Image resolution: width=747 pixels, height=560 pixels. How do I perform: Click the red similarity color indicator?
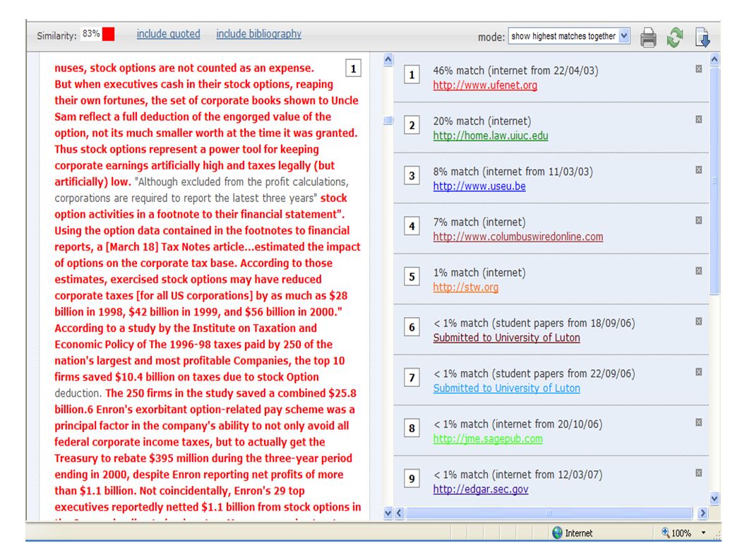pyautogui.click(x=108, y=35)
